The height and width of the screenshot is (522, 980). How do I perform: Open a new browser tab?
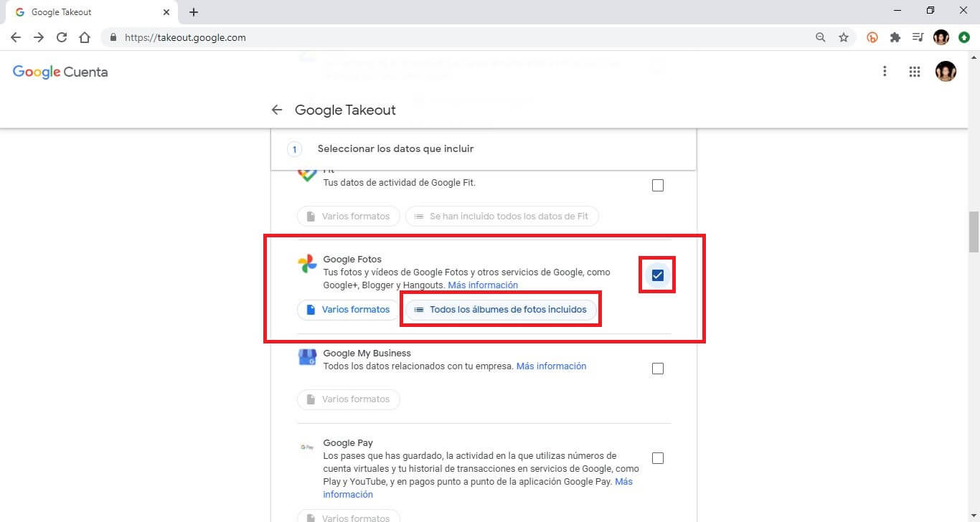coord(194,12)
